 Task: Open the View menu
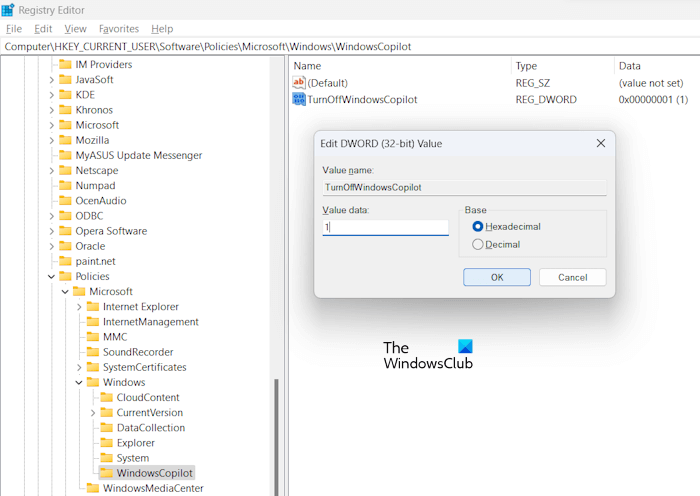tap(75, 29)
